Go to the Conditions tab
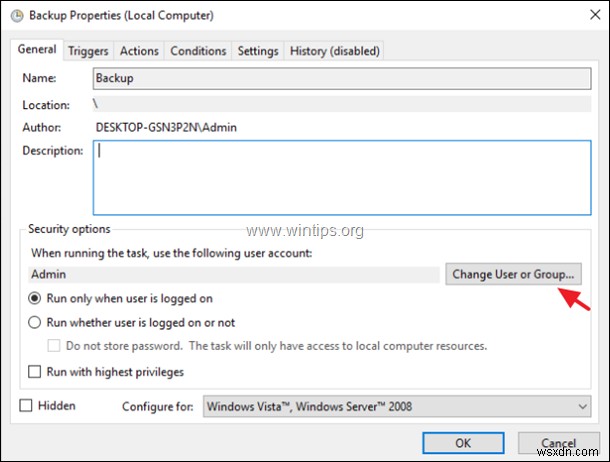This screenshot has height=462, width=610. click(198, 51)
